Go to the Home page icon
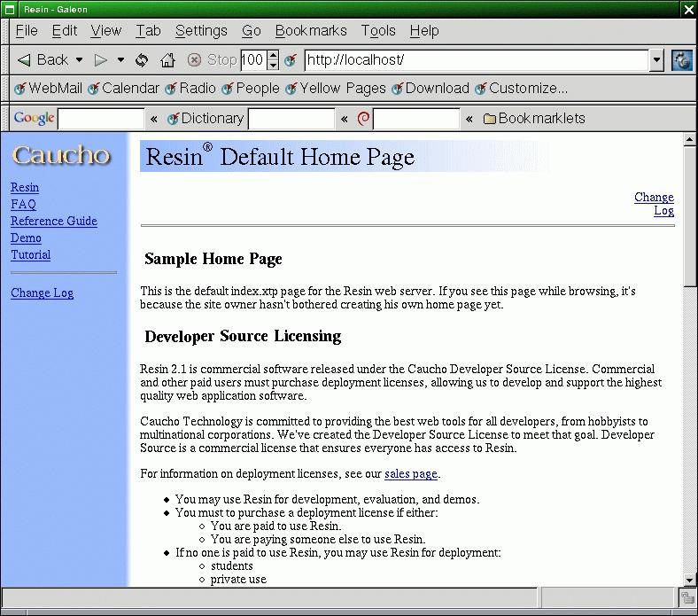 click(x=167, y=60)
